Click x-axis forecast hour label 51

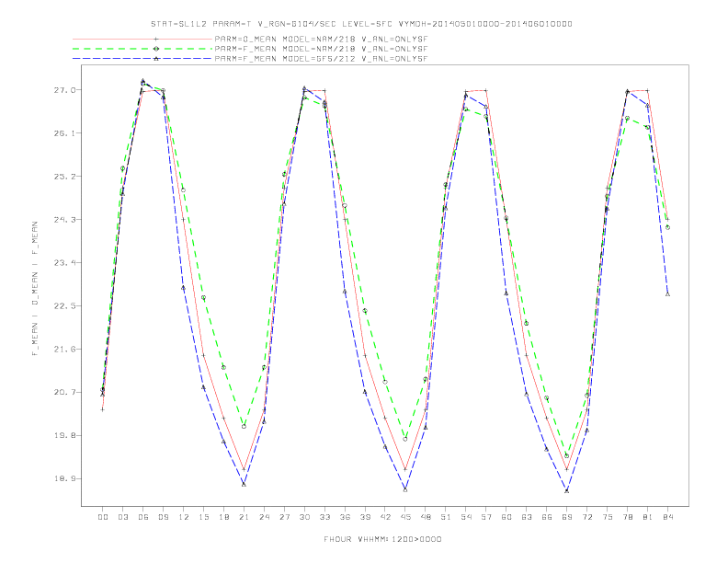446,517
